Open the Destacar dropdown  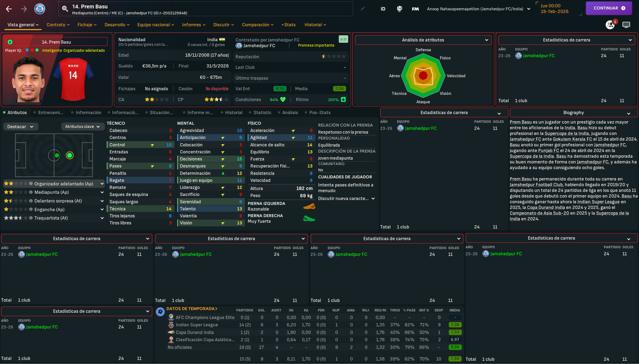point(21,127)
